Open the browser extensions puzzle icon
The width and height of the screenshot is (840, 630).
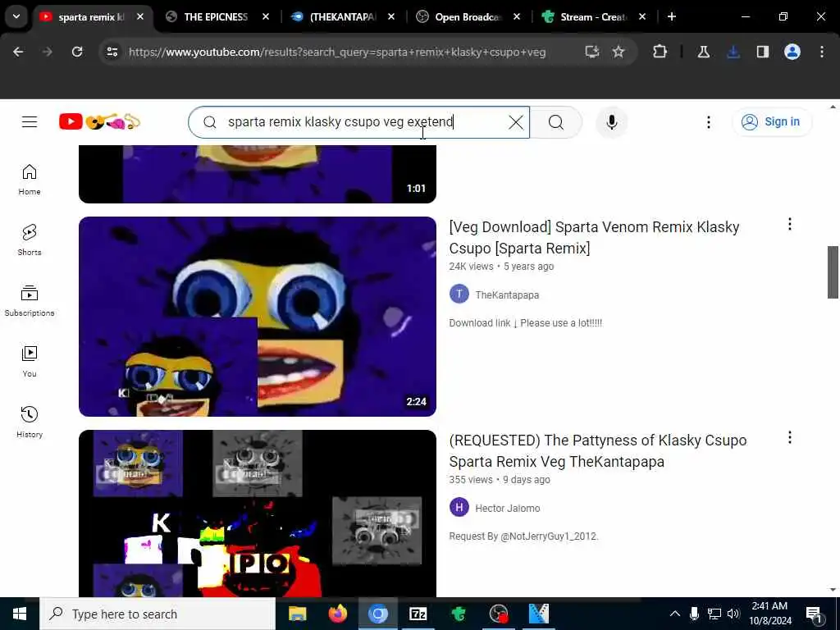(x=660, y=52)
